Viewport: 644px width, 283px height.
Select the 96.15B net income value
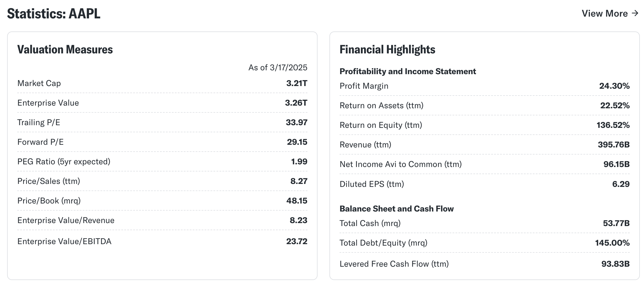click(616, 164)
